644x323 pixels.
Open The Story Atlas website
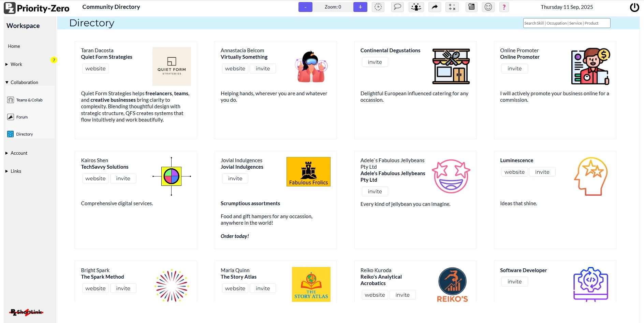click(235, 289)
